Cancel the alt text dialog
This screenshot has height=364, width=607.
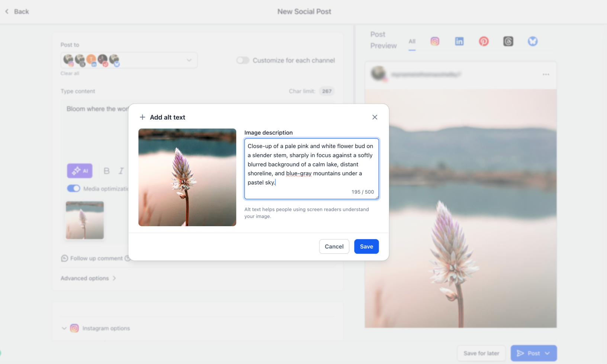point(334,247)
